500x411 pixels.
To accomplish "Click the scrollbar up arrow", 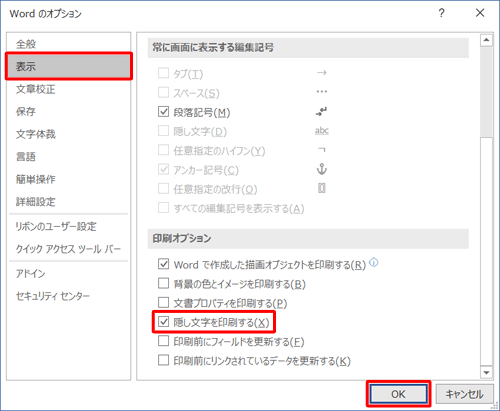I will (486, 40).
